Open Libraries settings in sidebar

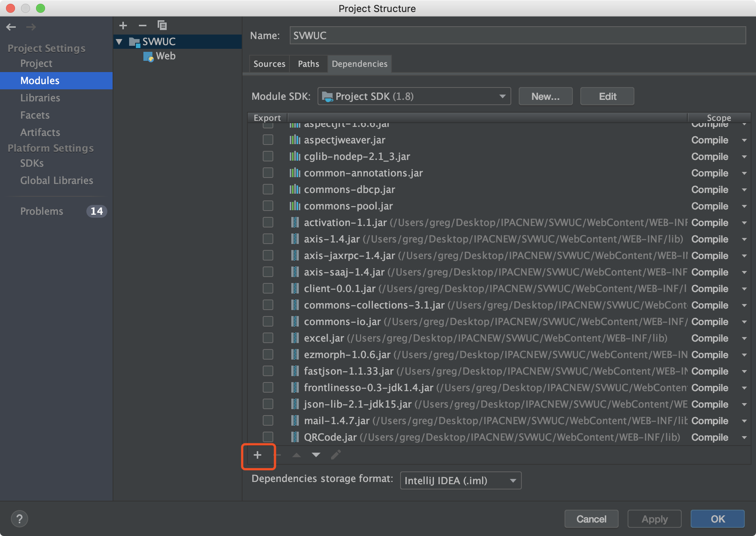point(40,98)
